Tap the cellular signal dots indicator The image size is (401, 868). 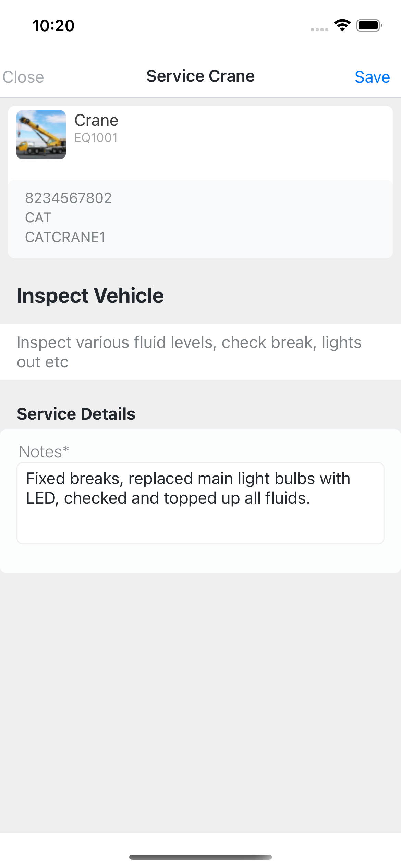coord(319,29)
